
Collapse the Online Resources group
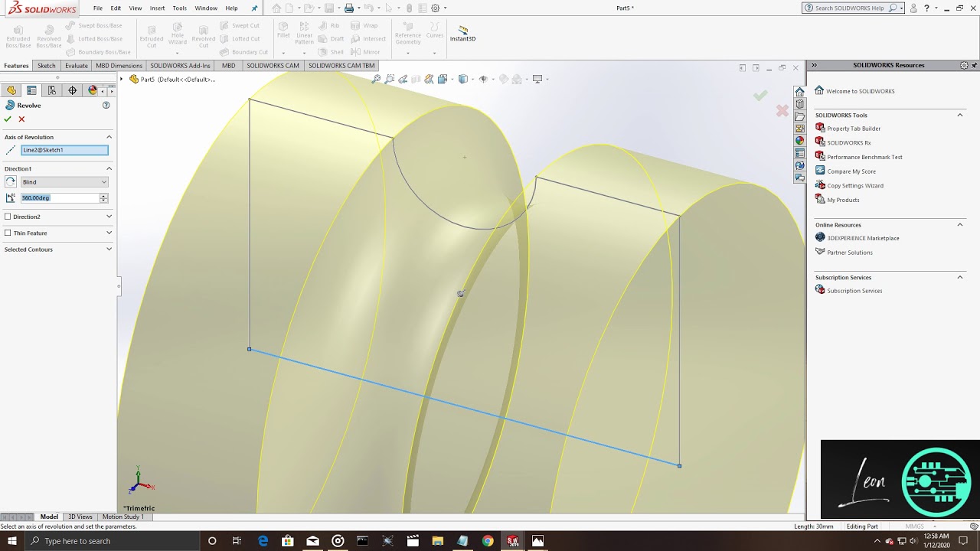point(960,224)
